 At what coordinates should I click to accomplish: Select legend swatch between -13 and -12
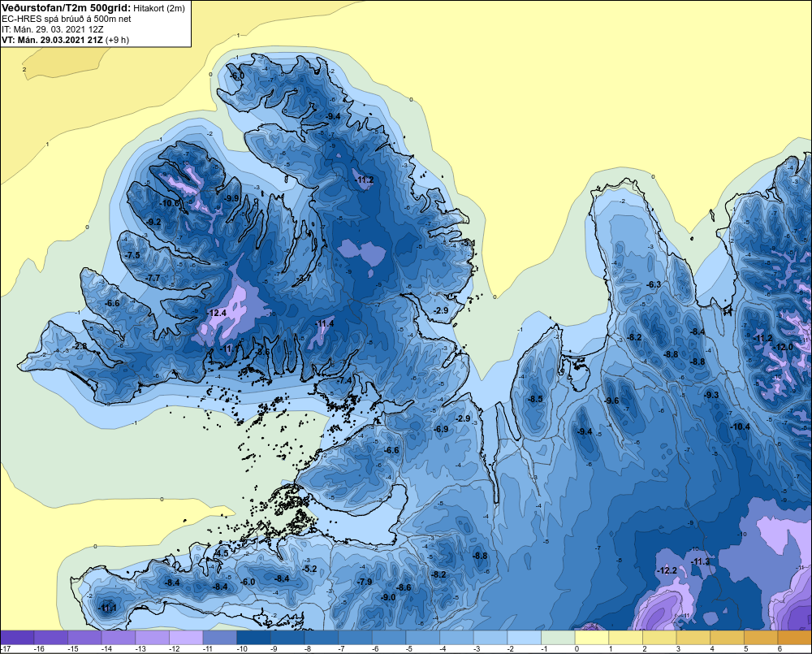pyautogui.click(x=153, y=638)
